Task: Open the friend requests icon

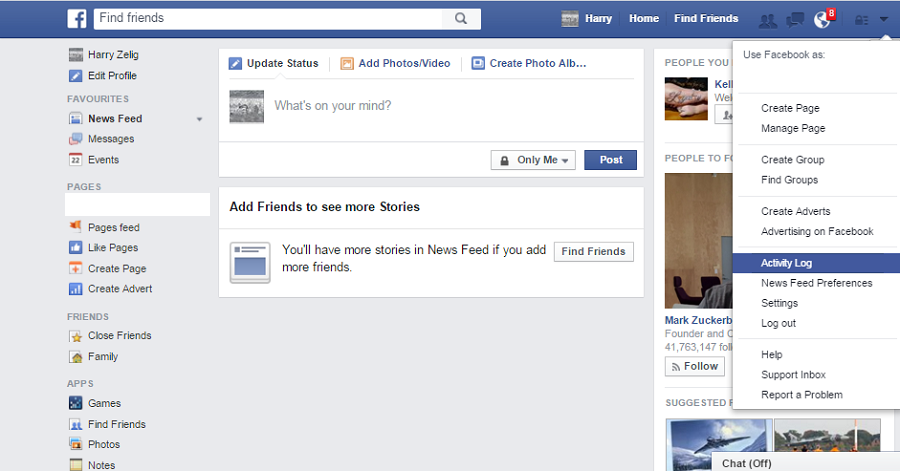Action: [767, 20]
